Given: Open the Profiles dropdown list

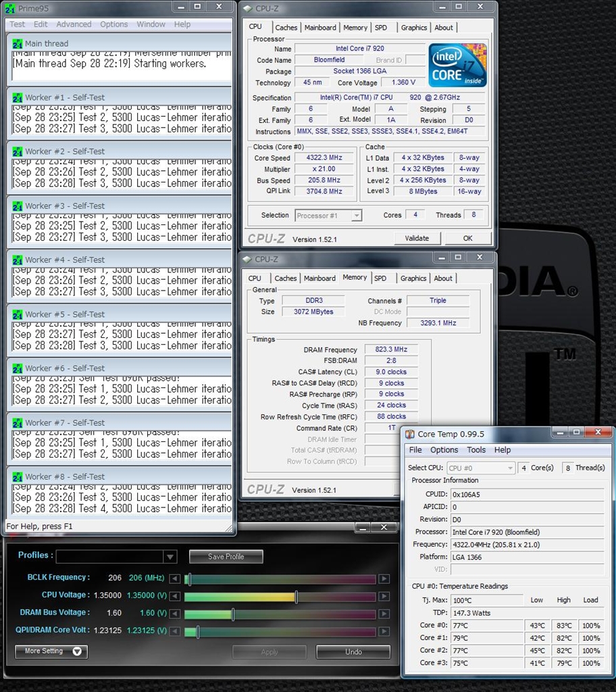Looking at the screenshot, I should point(170,557).
